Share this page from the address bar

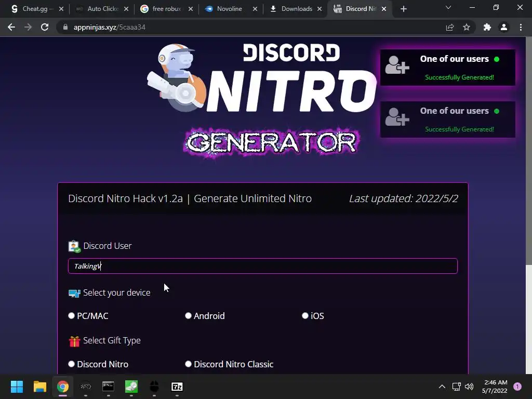[450, 27]
